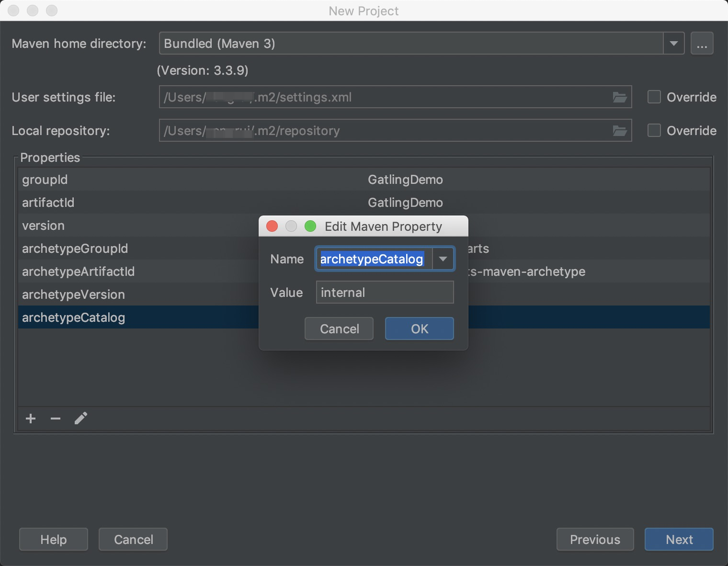The height and width of the screenshot is (566, 728).
Task: Select the archetypeCatalog property row
Action: click(364, 317)
